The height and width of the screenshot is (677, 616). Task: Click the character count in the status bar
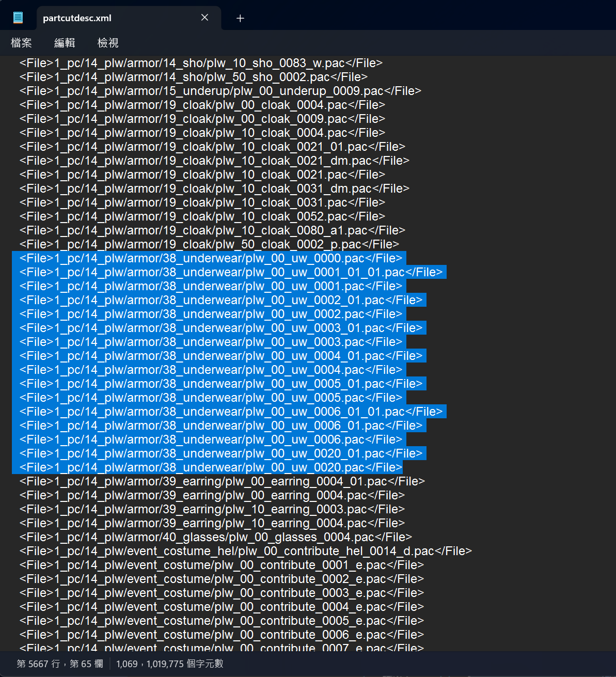[170, 664]
